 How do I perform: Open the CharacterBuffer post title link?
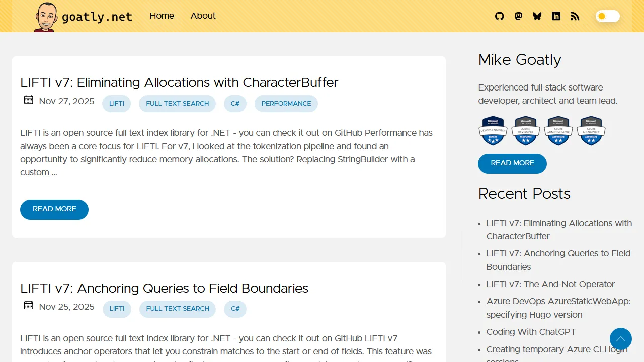(179, 82)
